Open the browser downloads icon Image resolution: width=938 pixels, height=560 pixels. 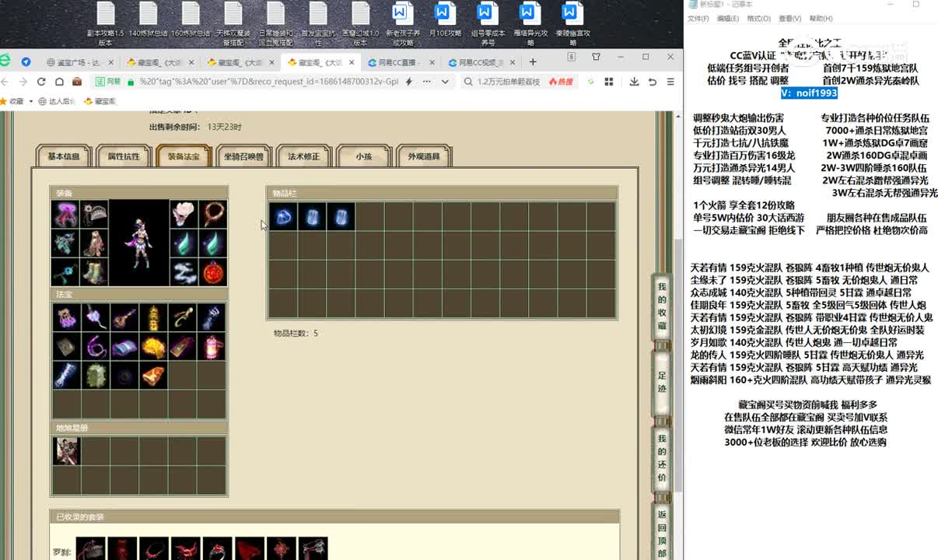coord(634,82)
